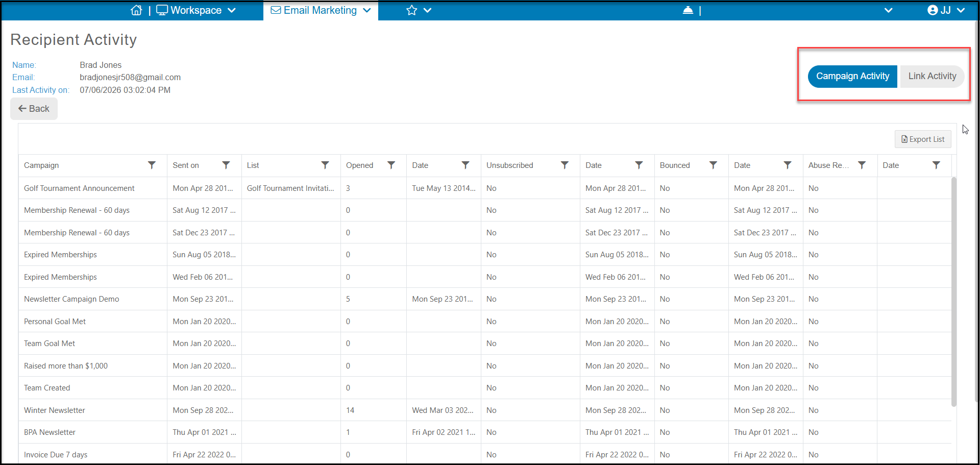Viewport: 980px width, 465px height.
Task: Export the list with Export List
Action: (923, 139)
